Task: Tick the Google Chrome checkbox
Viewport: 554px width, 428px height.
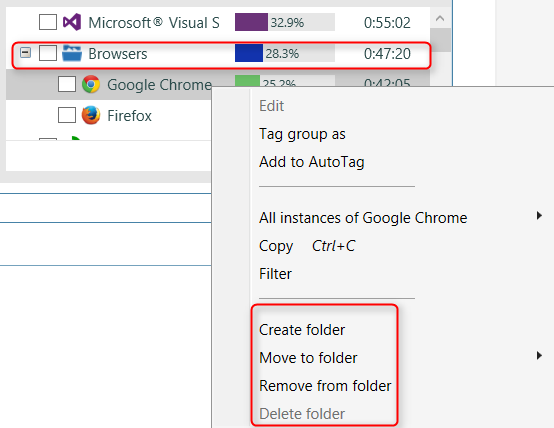Action: 67,84
